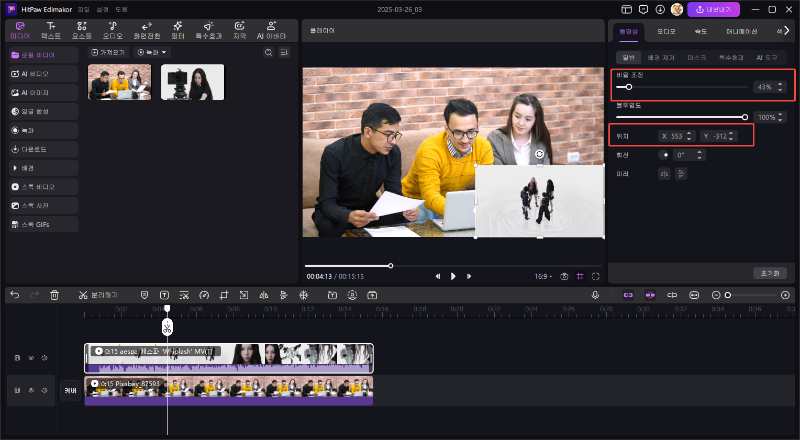Open the AI Video sidebar category
This screenshot has height=440, width=800.
(x=43, y=74)
